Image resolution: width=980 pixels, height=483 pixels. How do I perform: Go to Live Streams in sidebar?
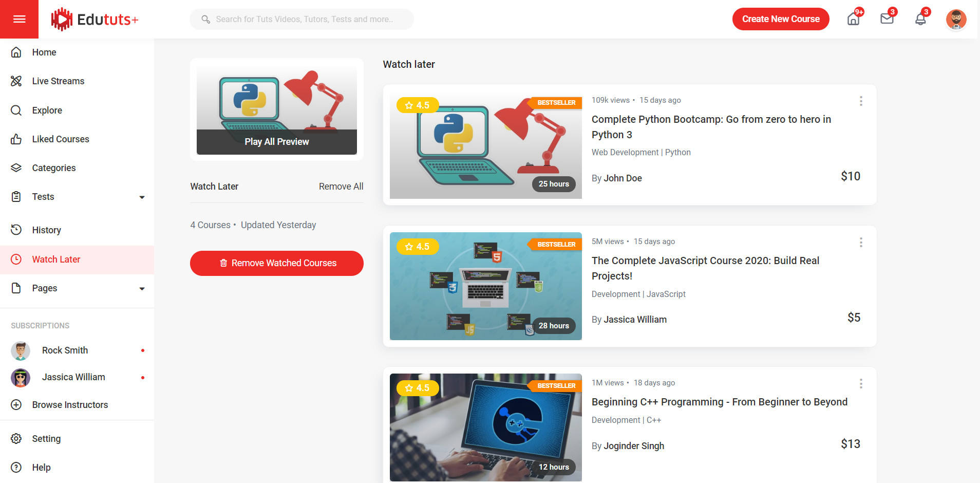[58, 81]
